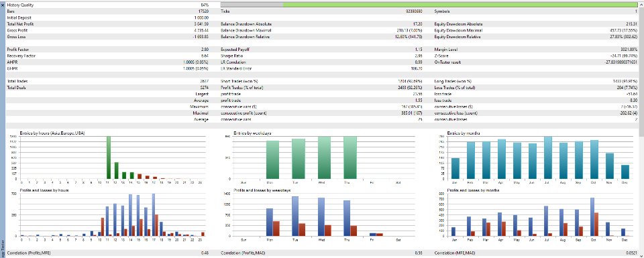This screenshot has height=258, width=644.
Task: Click the LR Correlation label
Action: pyautogui.click(x=233, y=62)
